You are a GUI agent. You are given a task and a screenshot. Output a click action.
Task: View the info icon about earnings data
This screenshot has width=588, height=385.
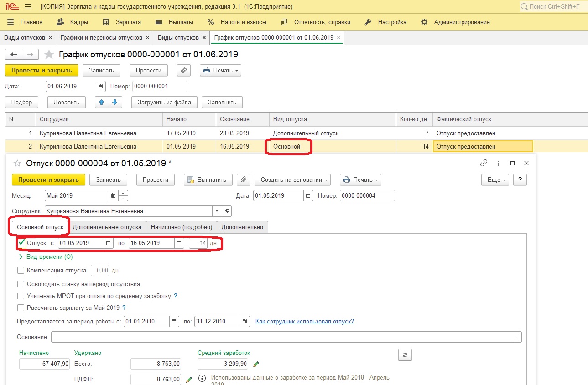tap(203, 379)
